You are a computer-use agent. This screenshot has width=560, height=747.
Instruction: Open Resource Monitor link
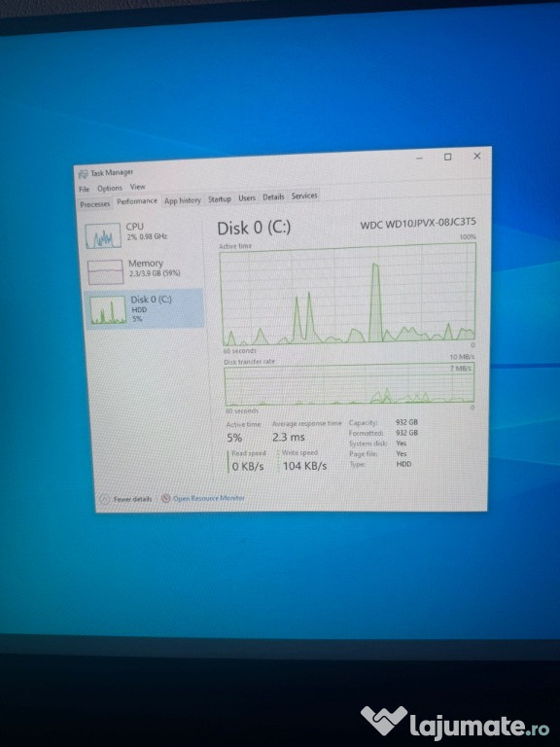(209, 498)
